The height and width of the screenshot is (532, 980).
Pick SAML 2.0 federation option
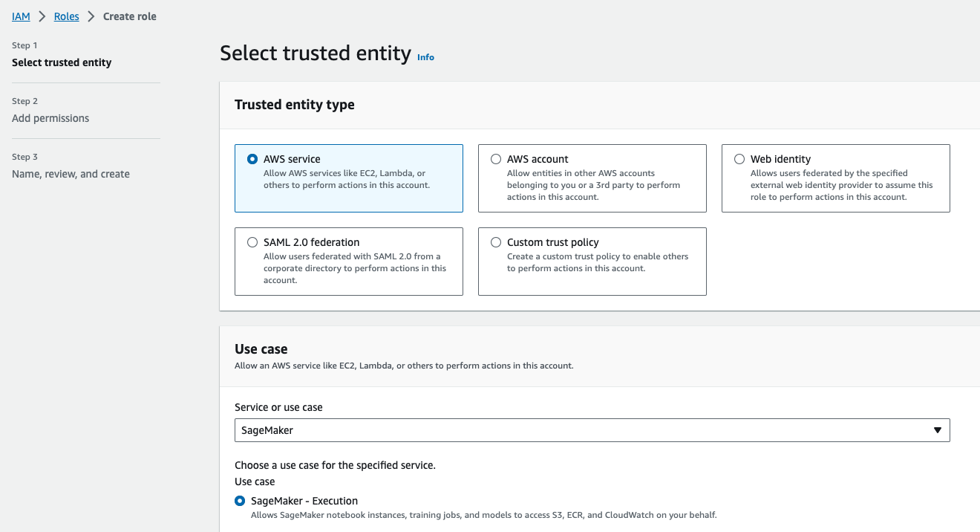pyautogui.click(x=252, y=242)
